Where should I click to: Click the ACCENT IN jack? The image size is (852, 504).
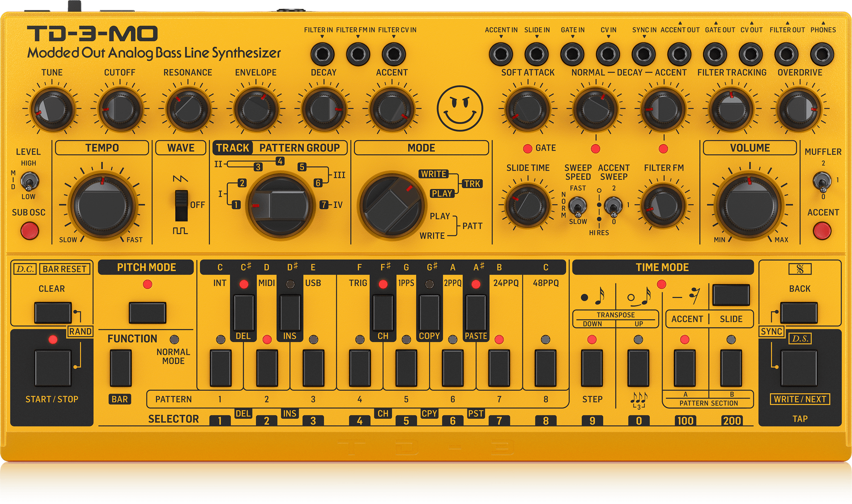[x=501, y=54]
